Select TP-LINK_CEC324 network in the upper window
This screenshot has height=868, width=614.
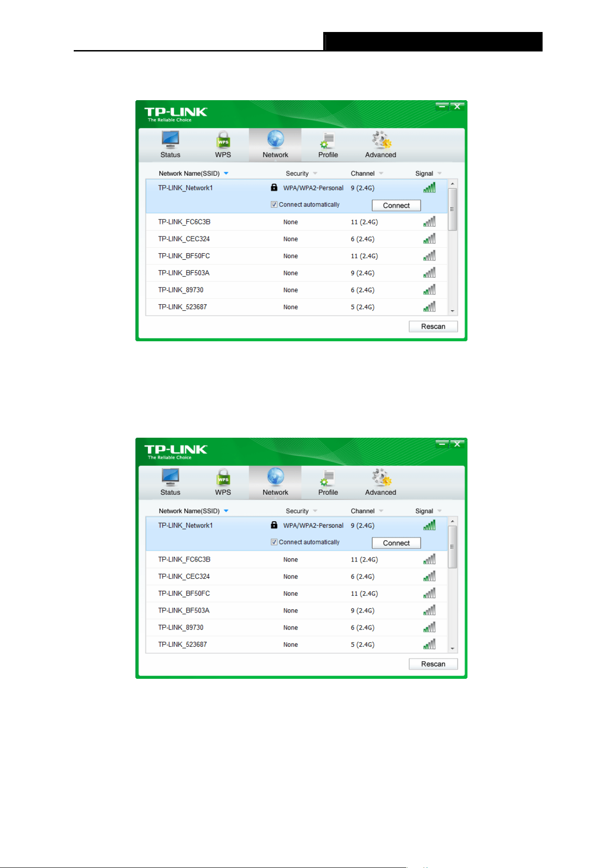point(297,239)
